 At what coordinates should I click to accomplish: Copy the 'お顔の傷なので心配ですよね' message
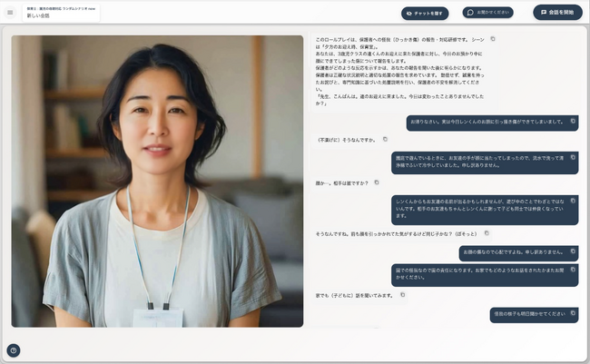[573, 250]
